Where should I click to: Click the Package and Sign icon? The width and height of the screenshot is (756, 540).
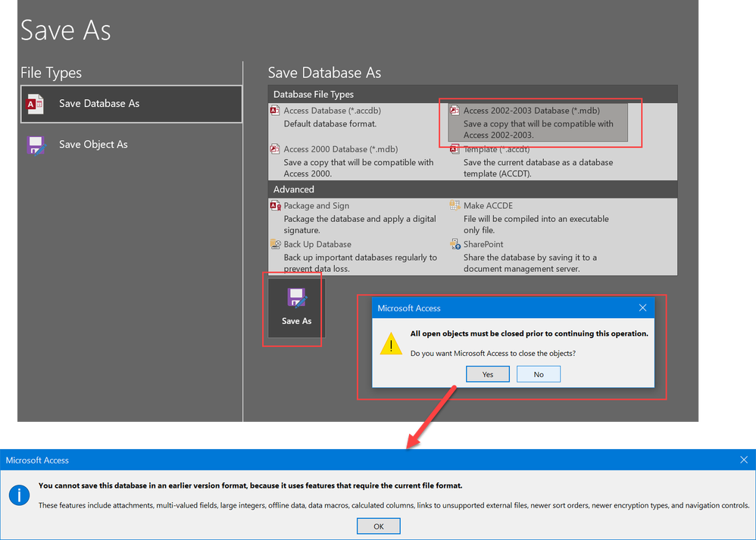(275, 206)
